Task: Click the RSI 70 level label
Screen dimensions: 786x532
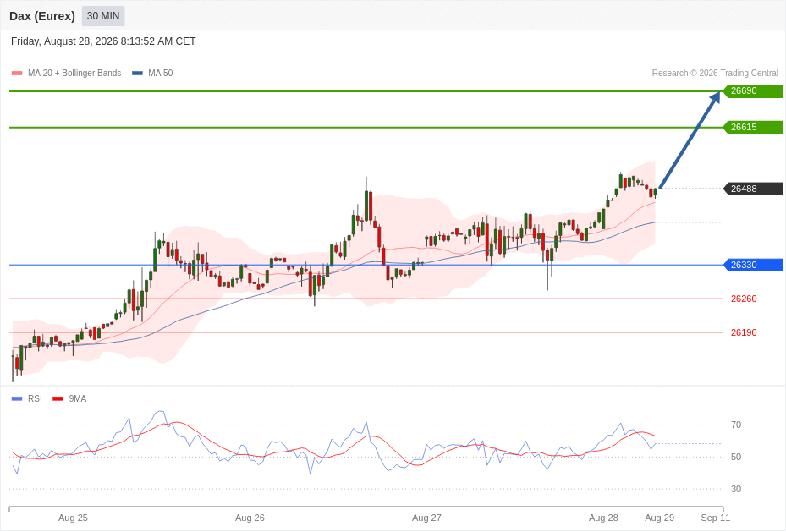Action: 736,425
